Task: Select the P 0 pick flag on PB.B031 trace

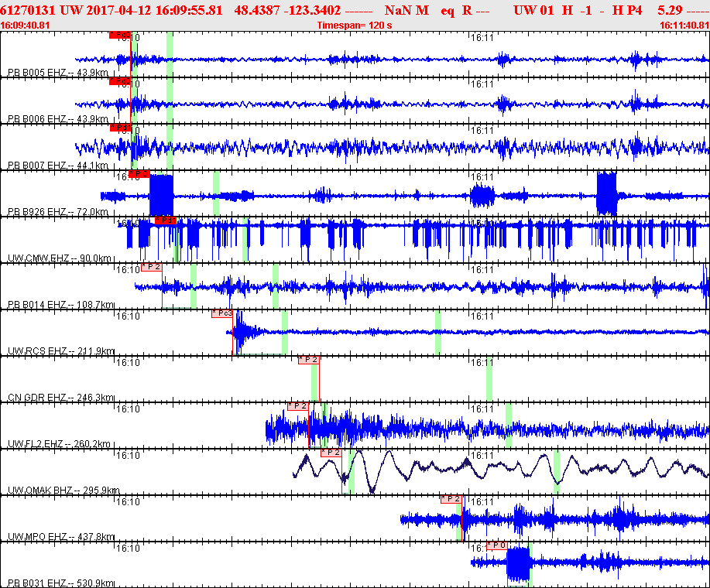Action: pos(497,546)
